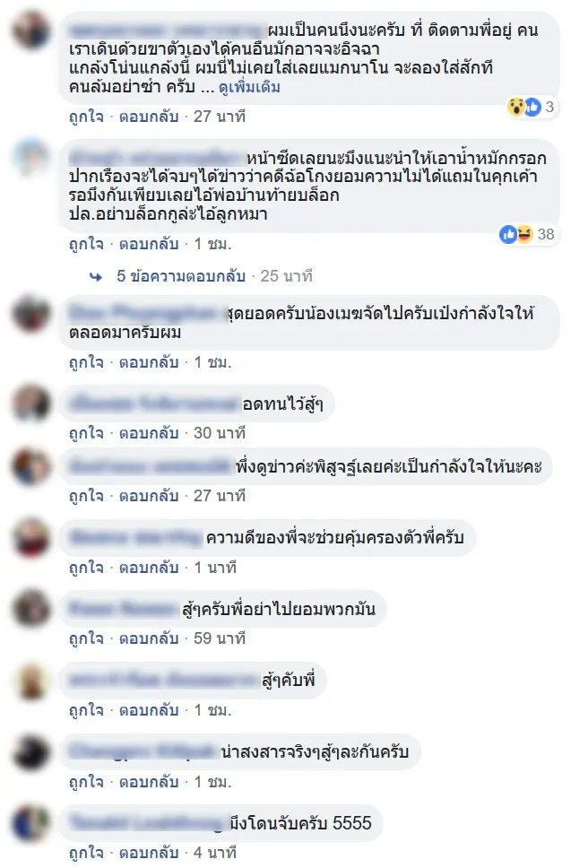The height and width of the screenshot is (868, 588).
Task: Like the มึงโดนจับครับ 5555 comment
Action: pos(86,853)
